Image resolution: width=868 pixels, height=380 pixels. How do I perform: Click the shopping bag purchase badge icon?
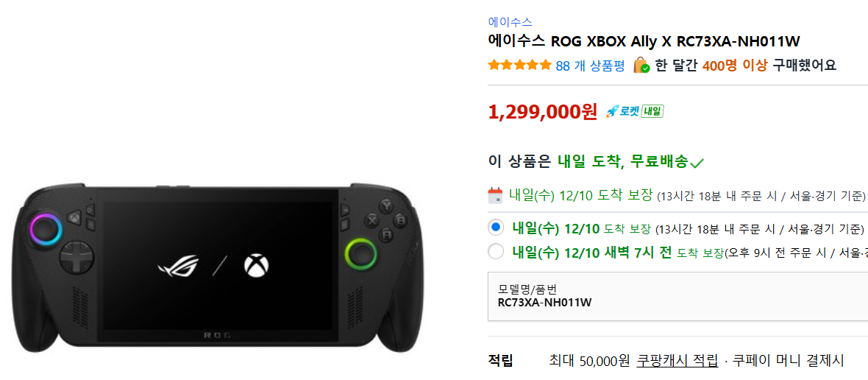[x=641, y=66]
